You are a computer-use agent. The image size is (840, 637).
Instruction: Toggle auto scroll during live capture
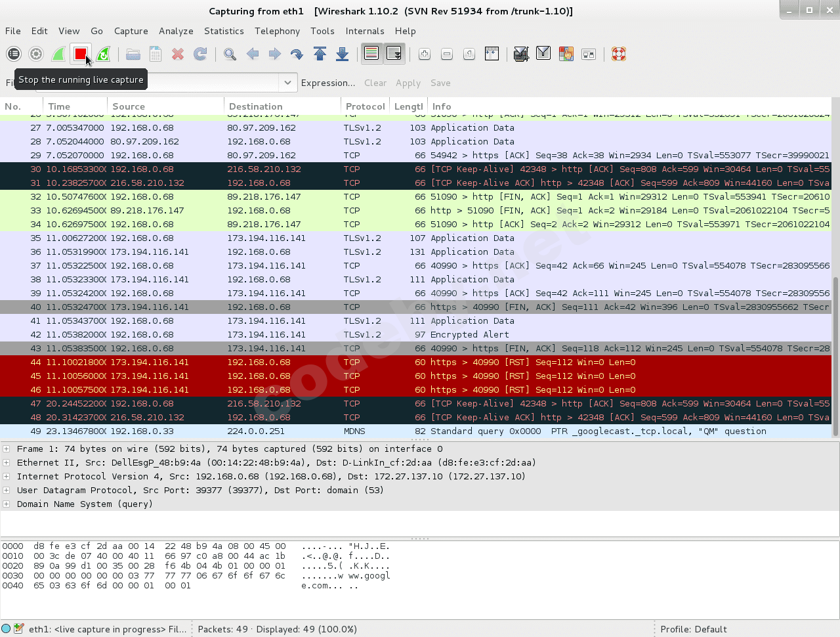point(394,55)
